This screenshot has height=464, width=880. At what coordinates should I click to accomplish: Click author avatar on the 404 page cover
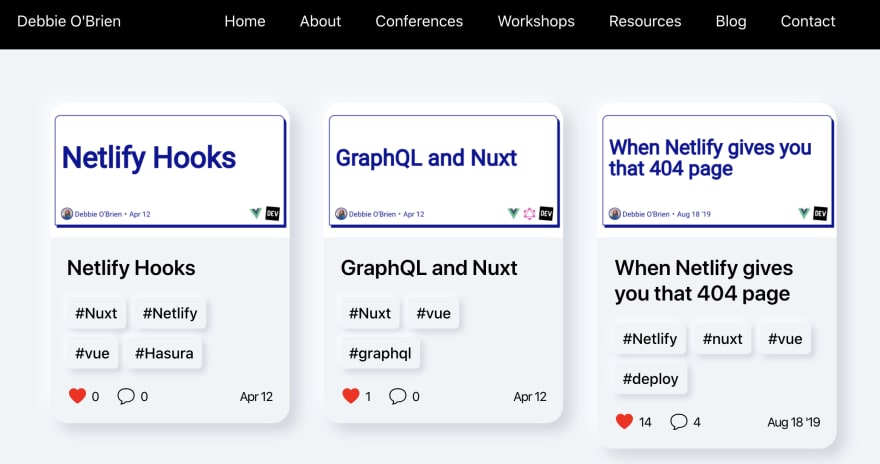615,214
